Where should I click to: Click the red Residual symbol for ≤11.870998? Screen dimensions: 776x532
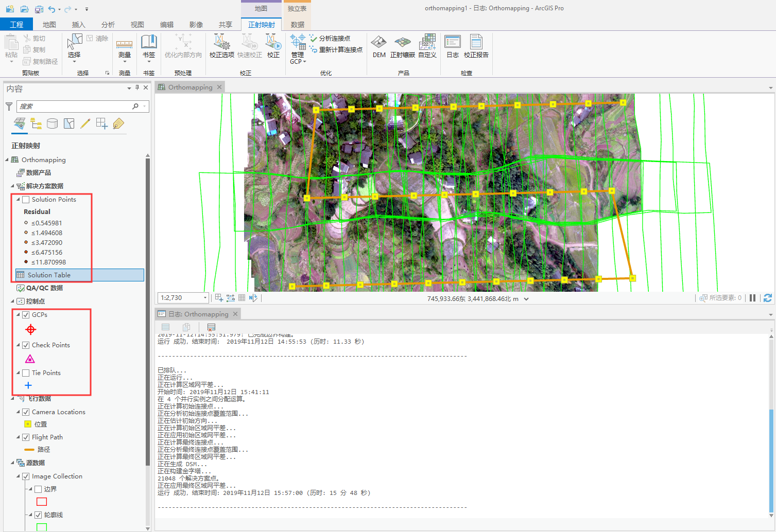point(26,262)
